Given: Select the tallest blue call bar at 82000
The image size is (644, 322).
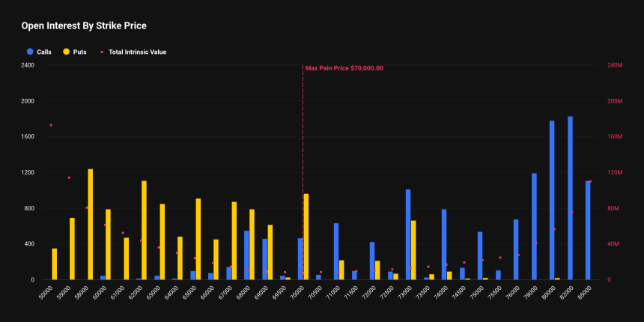Looking at the screenshot, I should coord(570,198).
